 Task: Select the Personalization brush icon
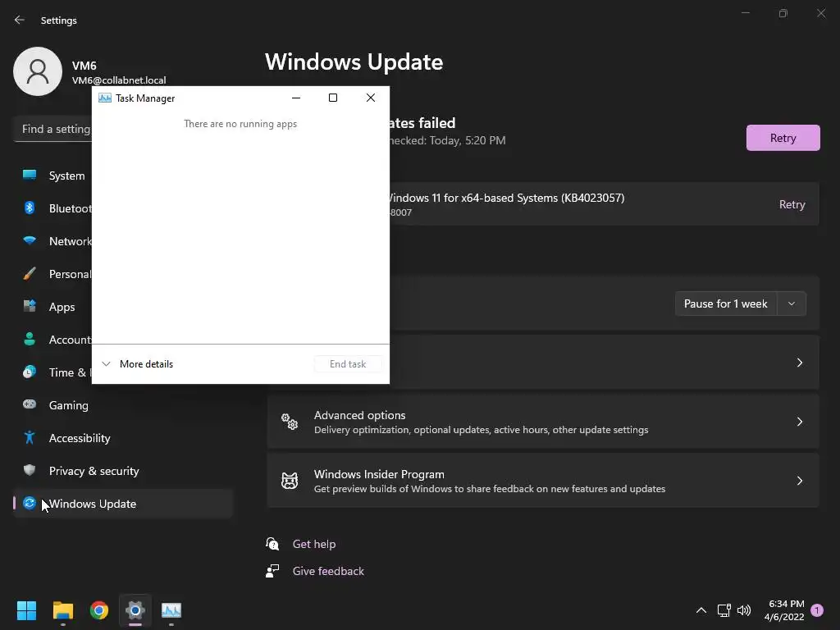tap(30, 274)
